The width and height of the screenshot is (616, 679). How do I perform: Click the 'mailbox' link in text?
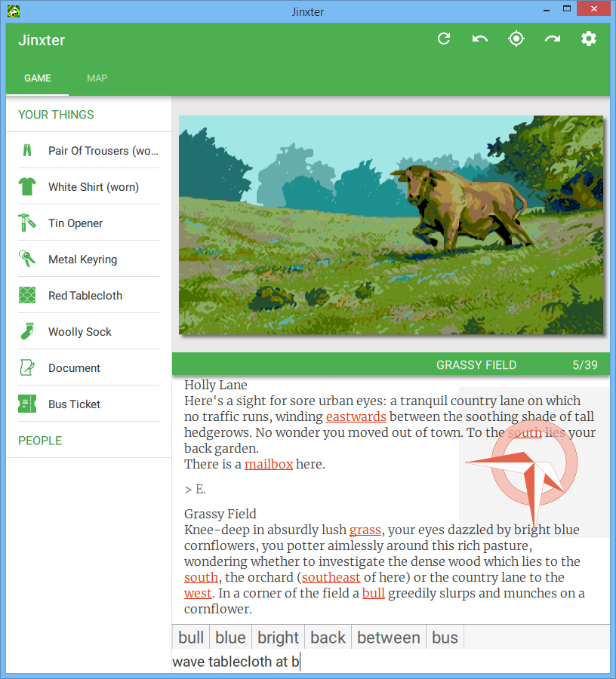(x=268, y=465)
